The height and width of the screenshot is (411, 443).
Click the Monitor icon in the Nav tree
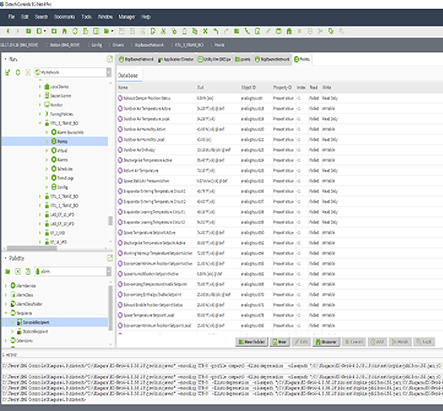47,105
